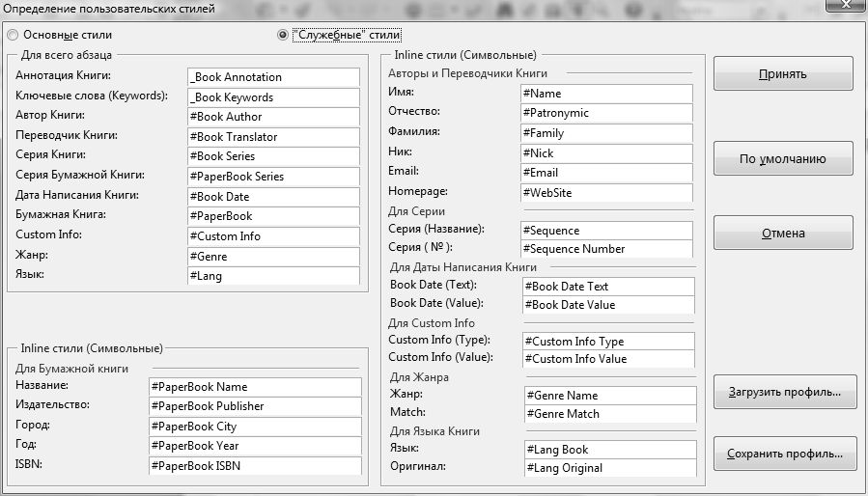Click the "#PaperBook Series" field
This screenshot has height=496, width=868.
click(273, 177)
